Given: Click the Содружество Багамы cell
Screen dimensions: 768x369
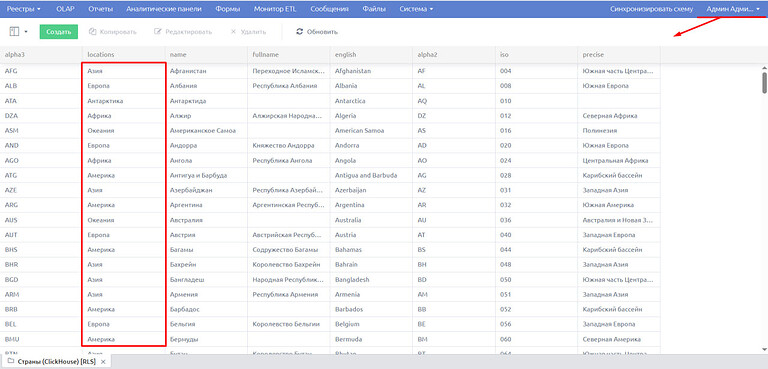Looking at the screenshot, I should (x=289, y=250).
